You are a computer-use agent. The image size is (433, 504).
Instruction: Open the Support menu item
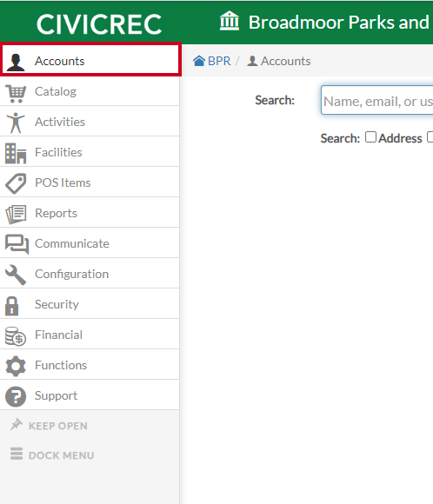tap(90, 395)
